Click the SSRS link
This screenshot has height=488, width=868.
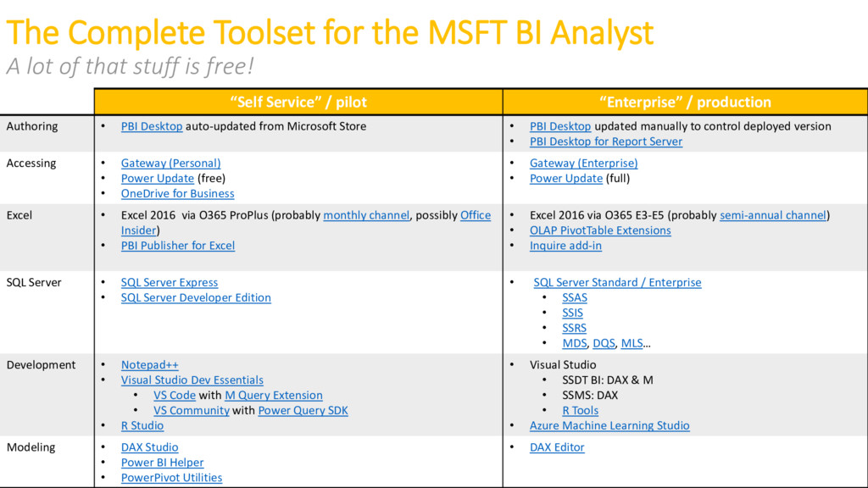tap(574, 328)
